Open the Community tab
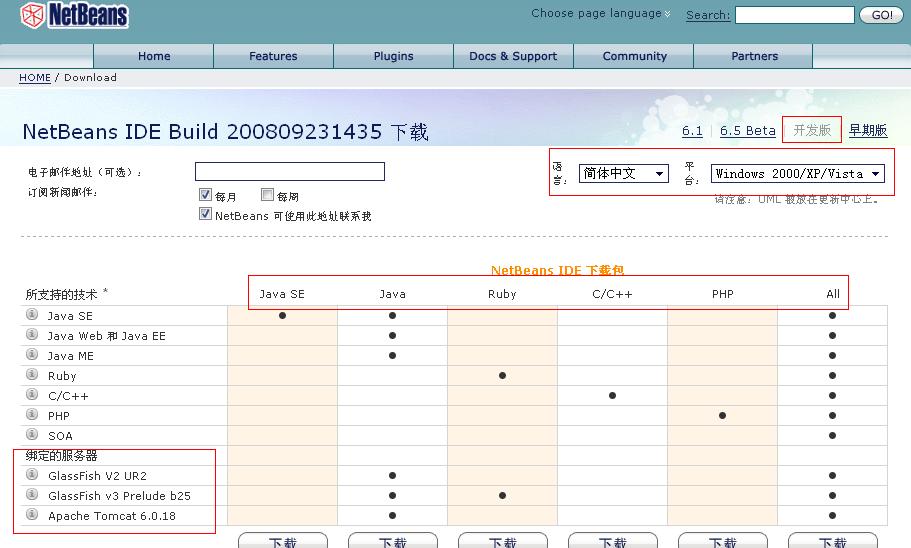This screenshot has height=548, width=911. coord(634,56)
